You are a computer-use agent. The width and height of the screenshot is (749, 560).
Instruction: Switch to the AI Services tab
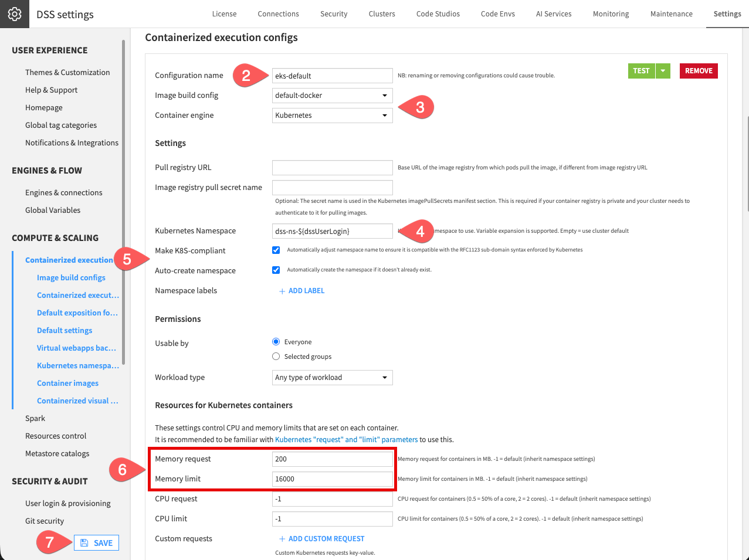coord(554,14)
